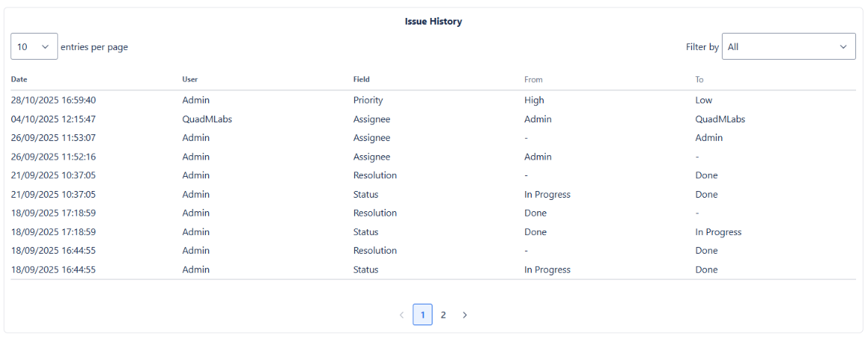Expand the Filter by All dropdown
Screen dimensions: 868x338
point(788,46)
